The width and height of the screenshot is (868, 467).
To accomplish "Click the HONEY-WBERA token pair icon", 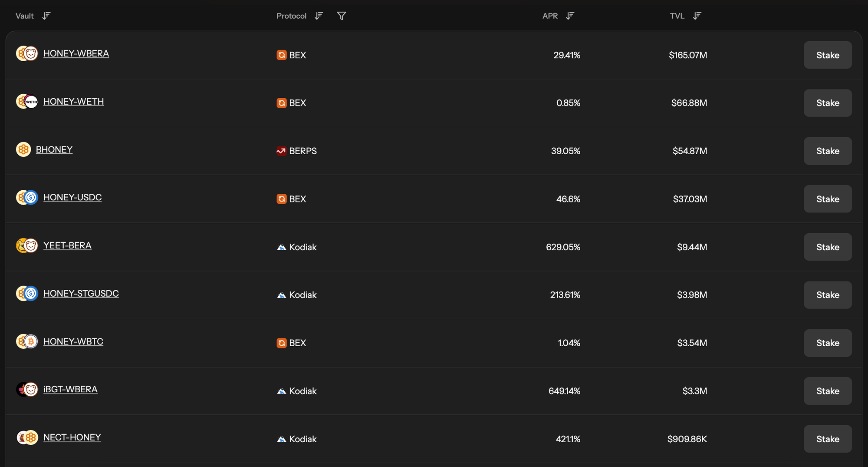I will coord(27,54).
